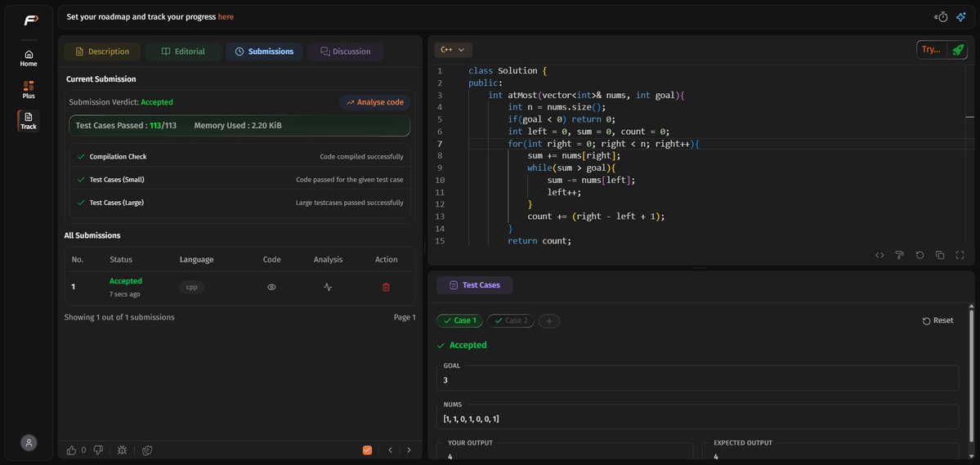Open the user profile avatar
980x465 pixels.
click(x=29, y=442)
